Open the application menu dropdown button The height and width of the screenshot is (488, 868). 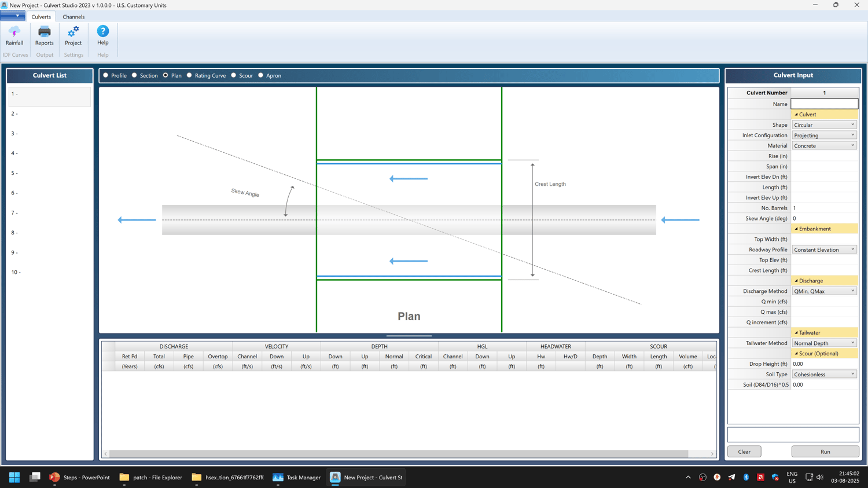coord(13,16)
